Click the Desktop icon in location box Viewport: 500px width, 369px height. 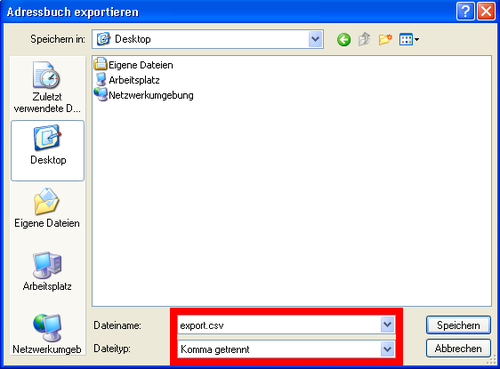(103, 39)
